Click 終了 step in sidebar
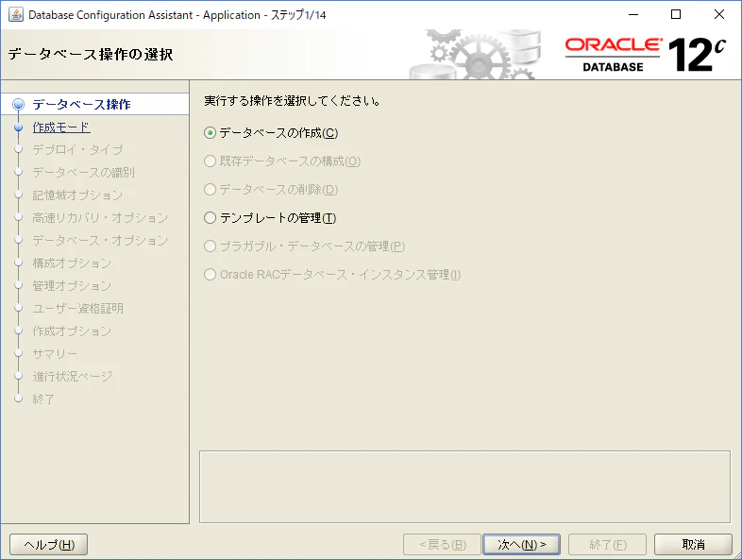The image size is (742, 560). (x=43, y=399)
